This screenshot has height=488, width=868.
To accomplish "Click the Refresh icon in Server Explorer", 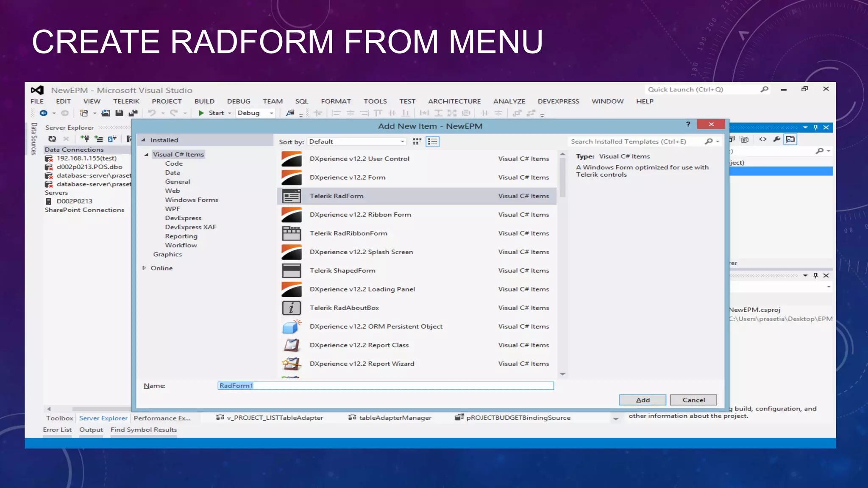I will click(52, 139).
